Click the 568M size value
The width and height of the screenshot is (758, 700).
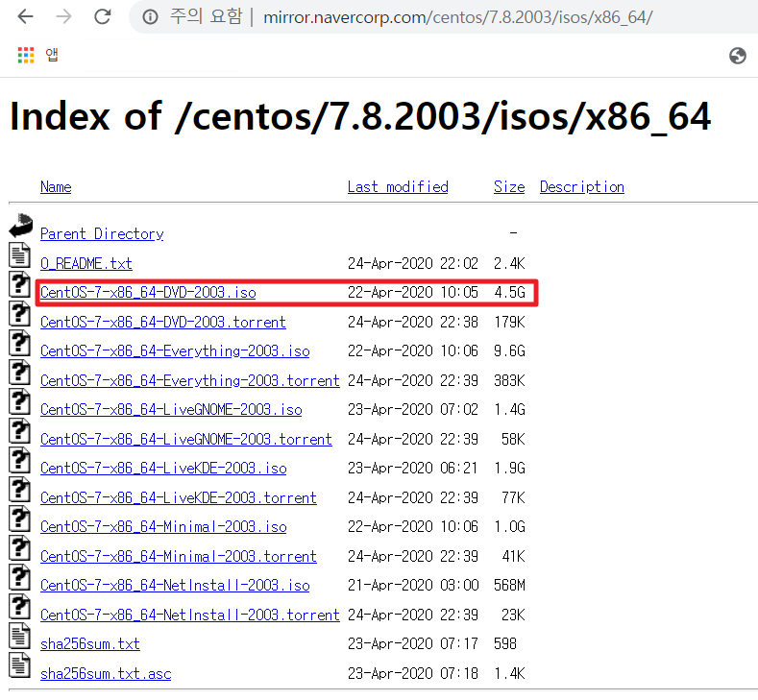pyautogui.click(x=509, y=586)
